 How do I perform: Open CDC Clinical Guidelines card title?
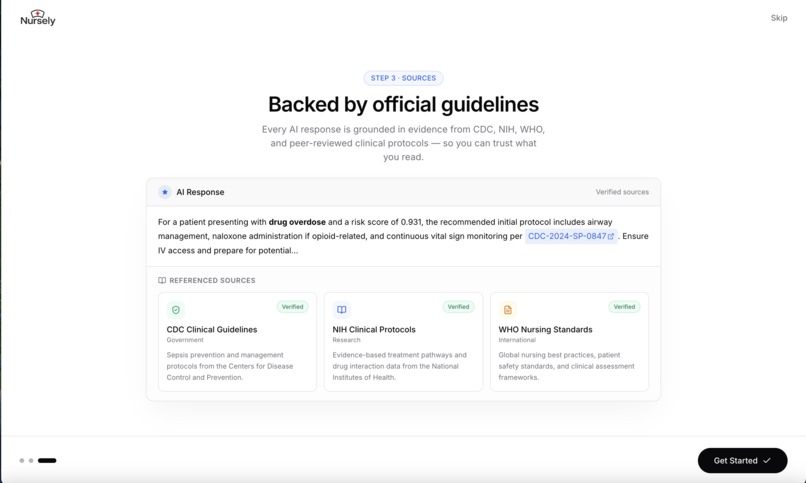[212, 329]
